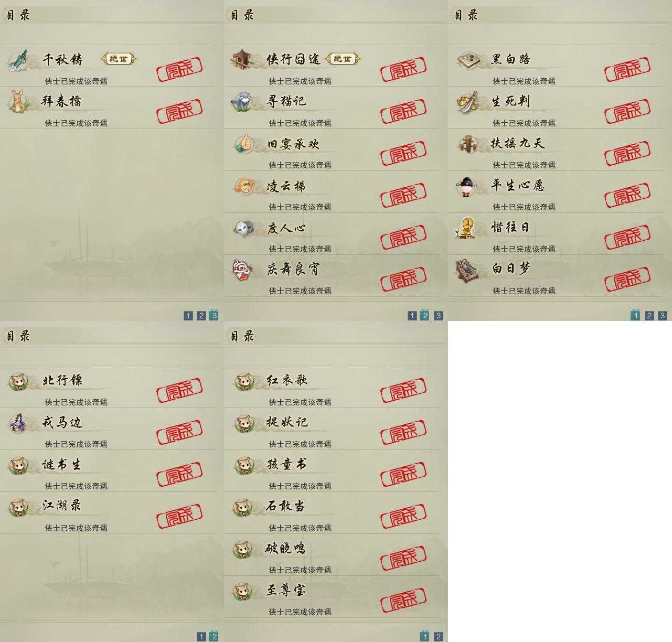This screenshot has width=672, height=642.
Task: Click the sword icon beside 千秋铸
Action: [x=19, y=60]
